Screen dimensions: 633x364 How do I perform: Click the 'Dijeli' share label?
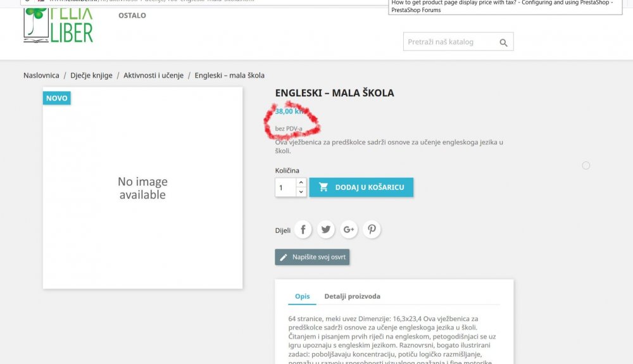click(x=282, y=230)
